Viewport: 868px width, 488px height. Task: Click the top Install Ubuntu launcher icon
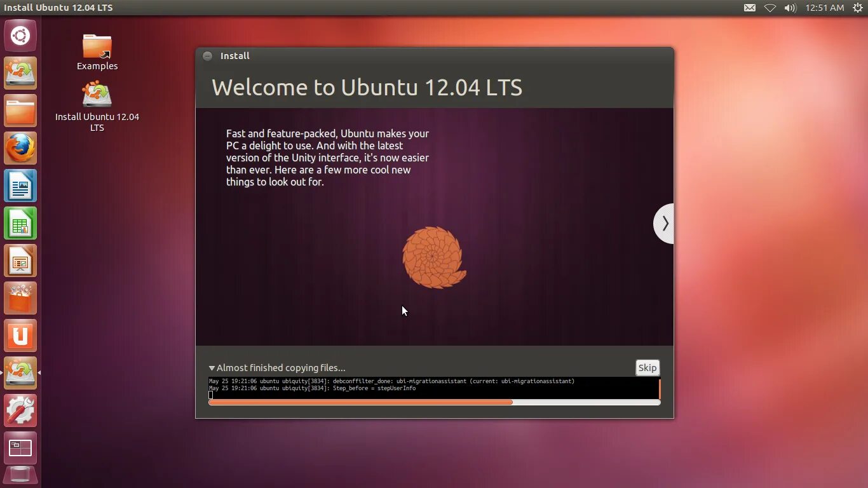point(20,73)
